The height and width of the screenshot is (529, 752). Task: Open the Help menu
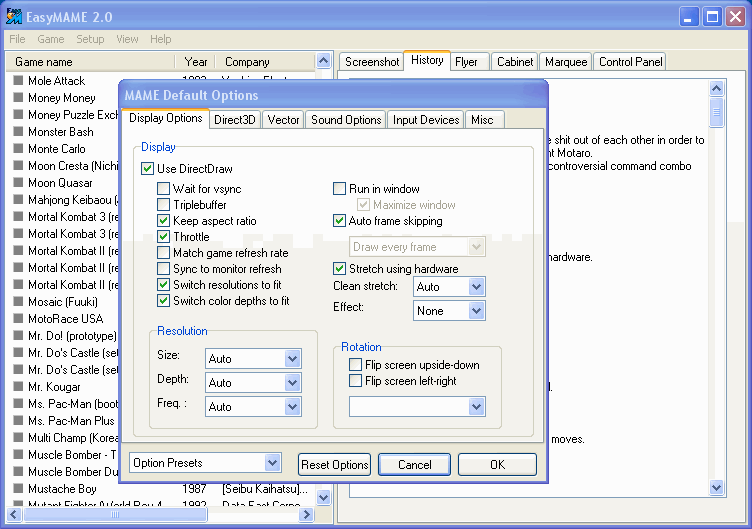pyautogui.click(x=161, y=39)
